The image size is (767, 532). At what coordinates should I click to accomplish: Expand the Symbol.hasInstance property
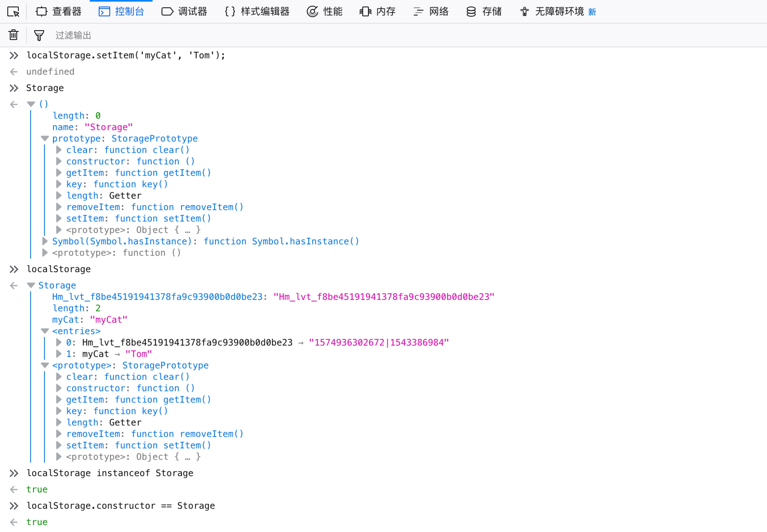(45, 241)
